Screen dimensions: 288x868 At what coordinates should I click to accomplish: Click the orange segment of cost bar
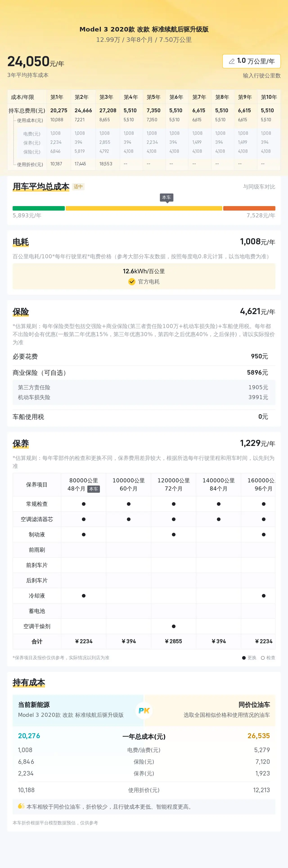pyautogui.click(x=249, y=208)
